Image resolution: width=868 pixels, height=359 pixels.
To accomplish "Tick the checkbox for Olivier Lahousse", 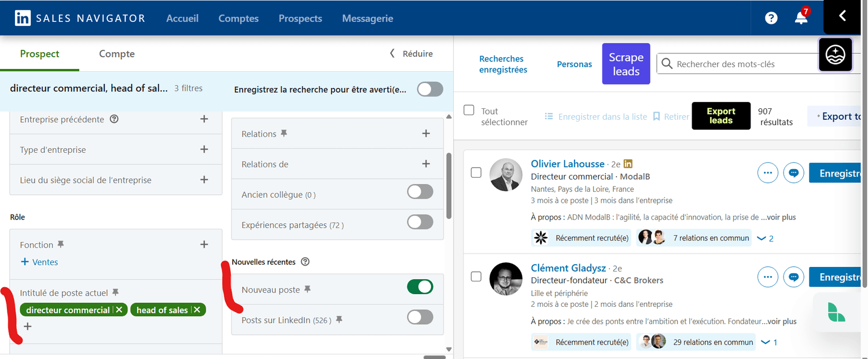I will [476, 173].
